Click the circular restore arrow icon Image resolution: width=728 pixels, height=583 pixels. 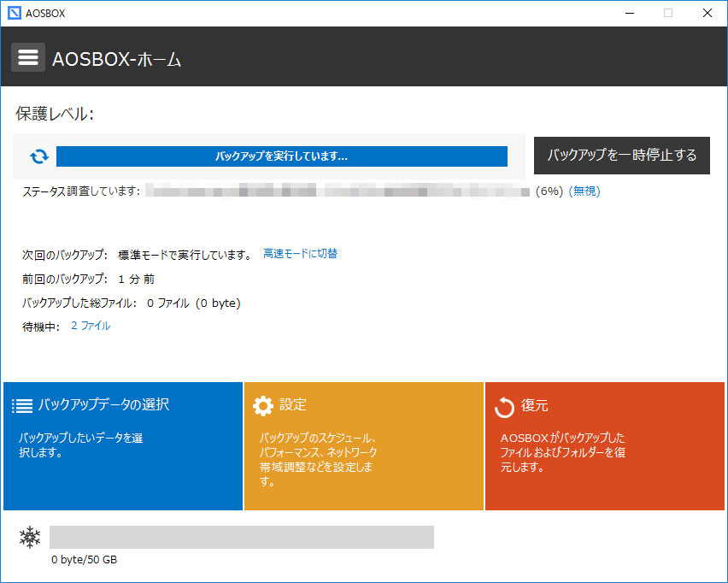tap(504, 408)
